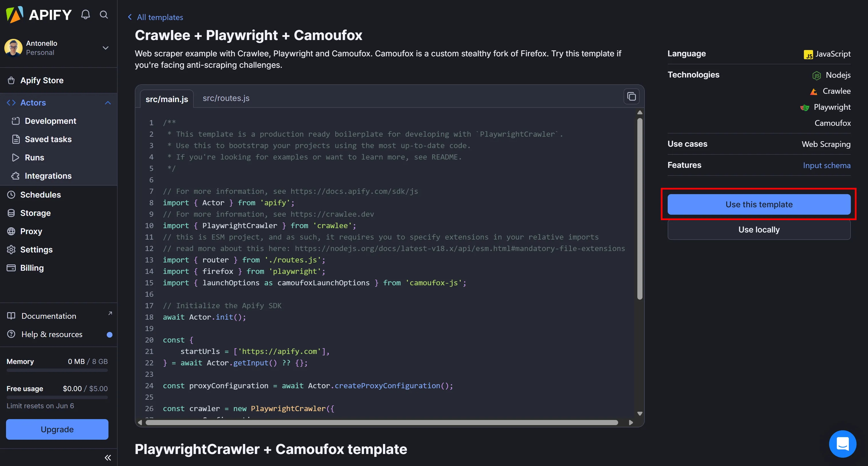Click the PlaywrightCrawler + Camoufox template heading
The width and height of the screenshot is (868, 466).
[271, 449]
